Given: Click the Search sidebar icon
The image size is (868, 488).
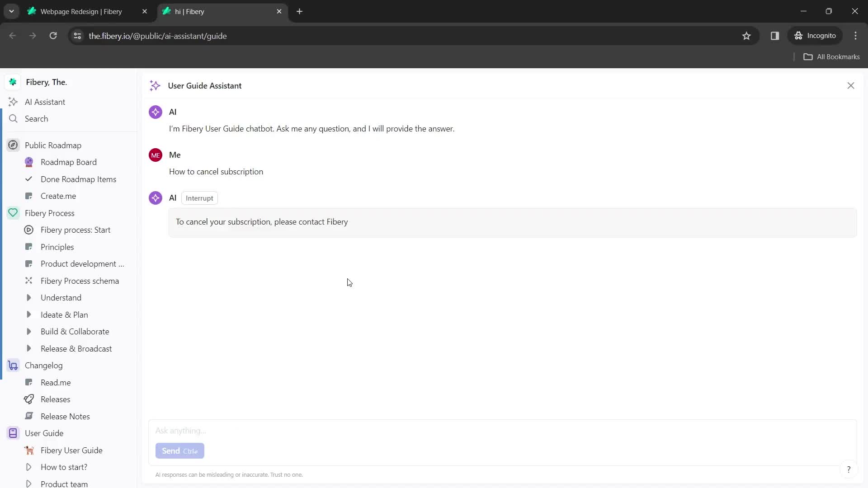Looking at the screenshot, I should point(13,118).
